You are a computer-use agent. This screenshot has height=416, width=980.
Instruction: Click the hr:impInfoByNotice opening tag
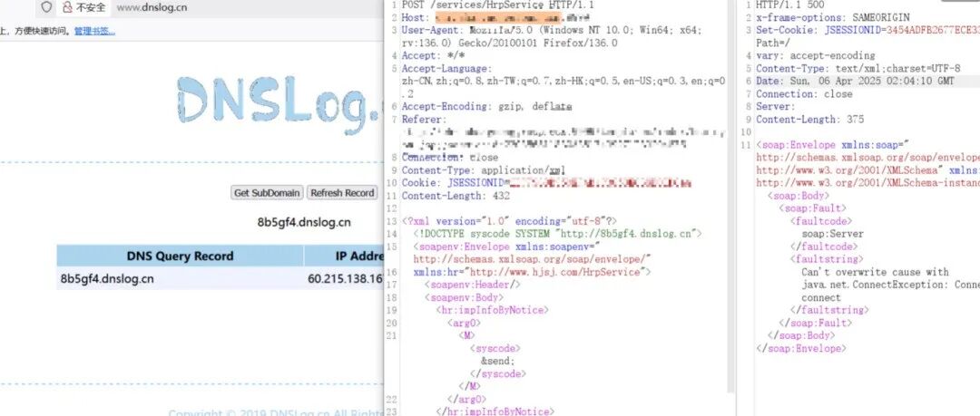click(x=492, y=310)
